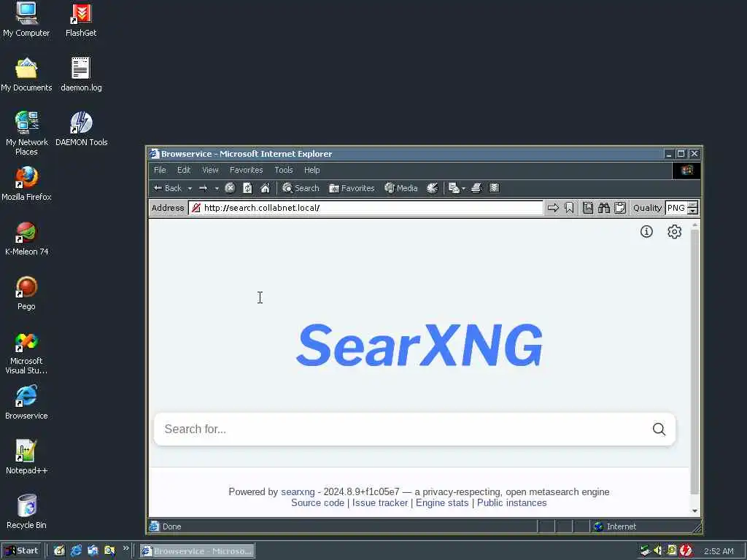Open SearXNG preferences gear icon
This screenshot has height=560, width=747.
pos(674,231)
